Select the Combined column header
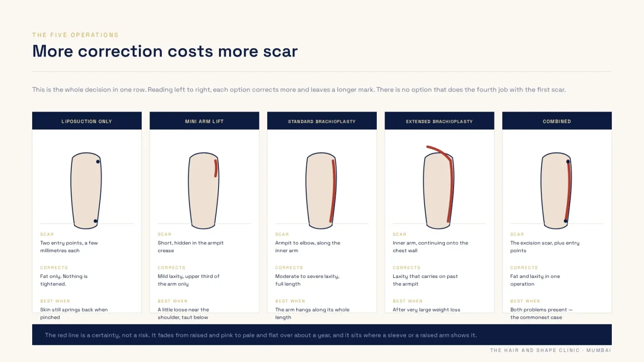644x362 pixels. (x=557, y=121)
